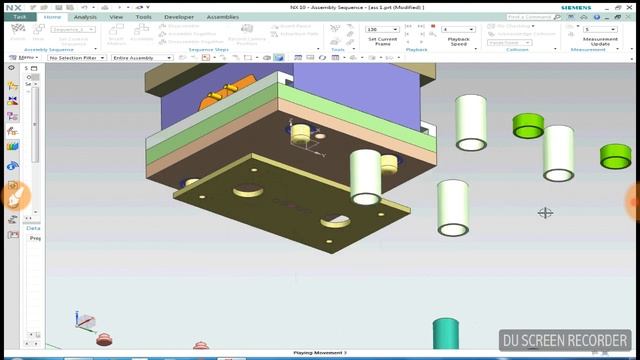Viewport: 640px width, 360px height.
Task: Click Acknowledge Collision option
Action: coord(522,34)
